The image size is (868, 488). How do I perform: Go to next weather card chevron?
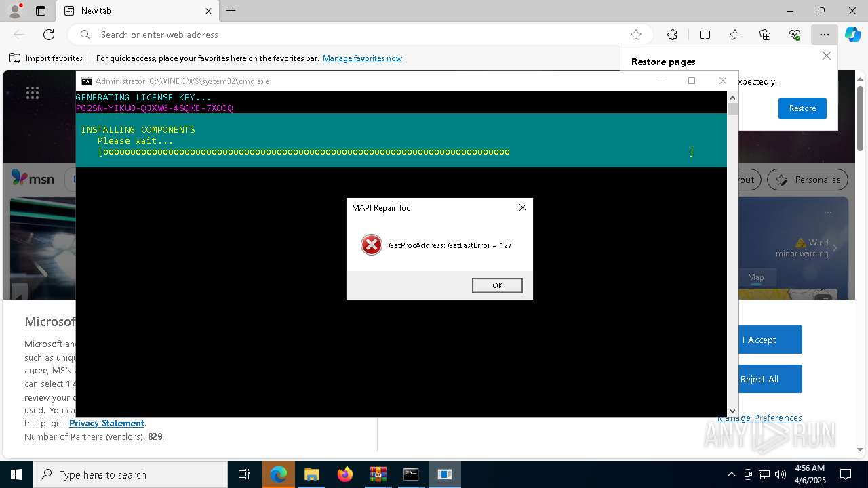835,248
